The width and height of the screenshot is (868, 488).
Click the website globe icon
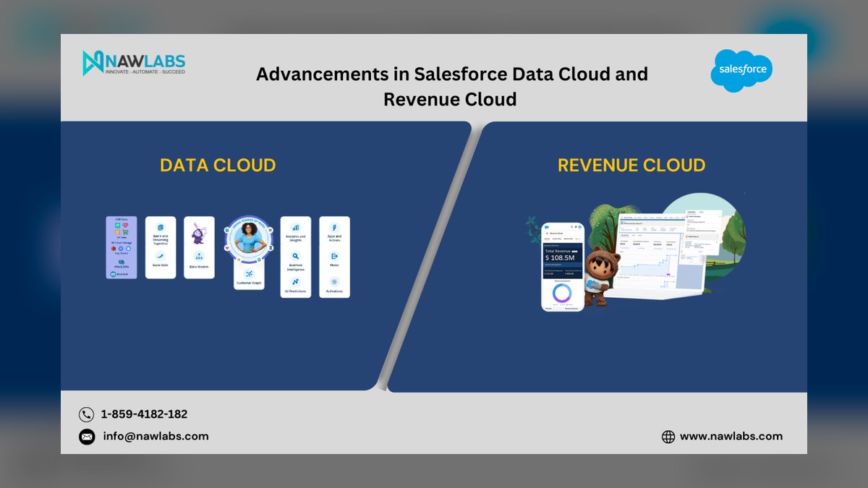coord(668,437)
